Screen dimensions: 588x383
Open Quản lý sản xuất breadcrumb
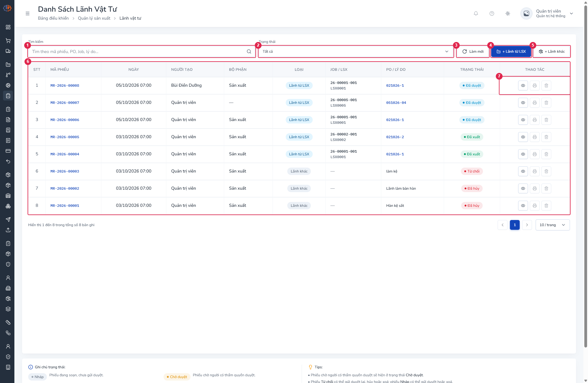94,18
